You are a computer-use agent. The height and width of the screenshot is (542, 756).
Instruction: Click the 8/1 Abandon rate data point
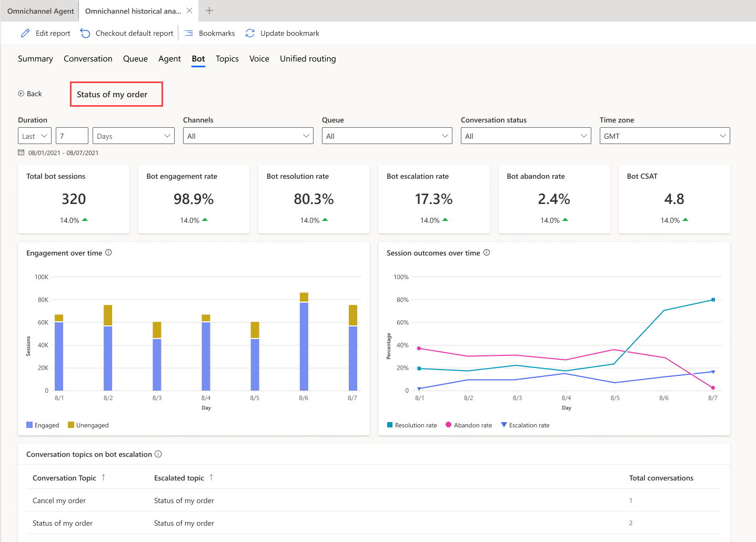tap(419, 348)
